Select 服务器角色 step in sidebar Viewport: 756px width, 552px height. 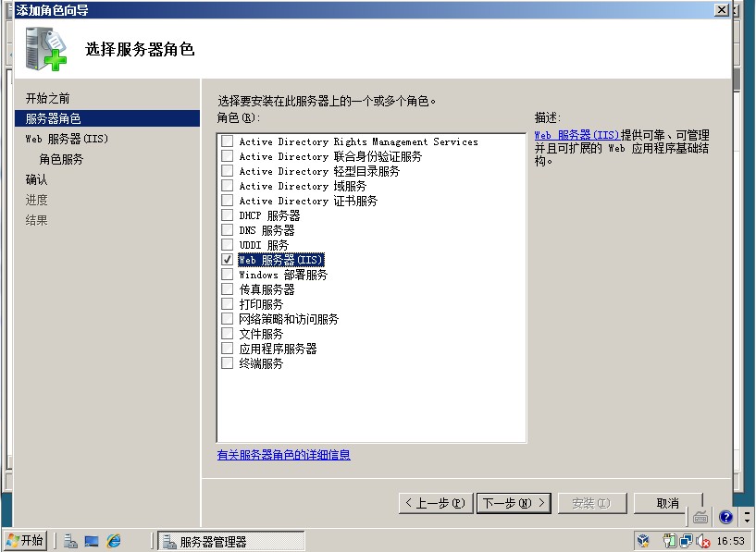coord(107,118)
